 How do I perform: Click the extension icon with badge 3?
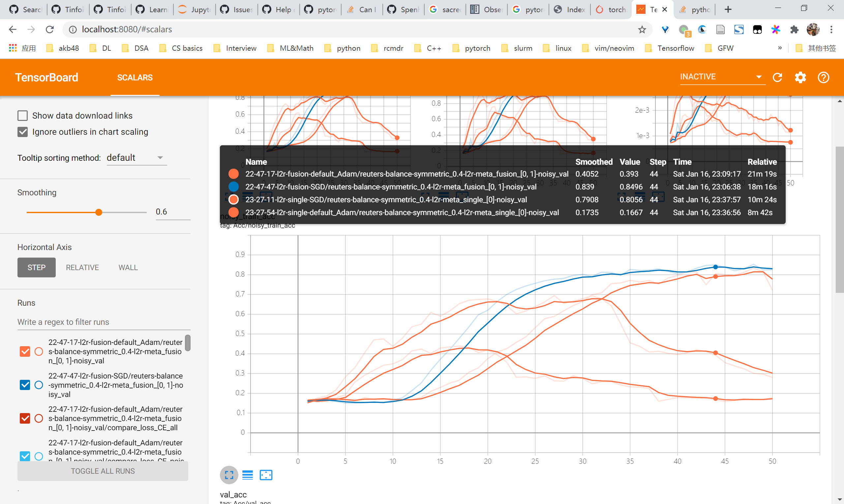(684, 30)
